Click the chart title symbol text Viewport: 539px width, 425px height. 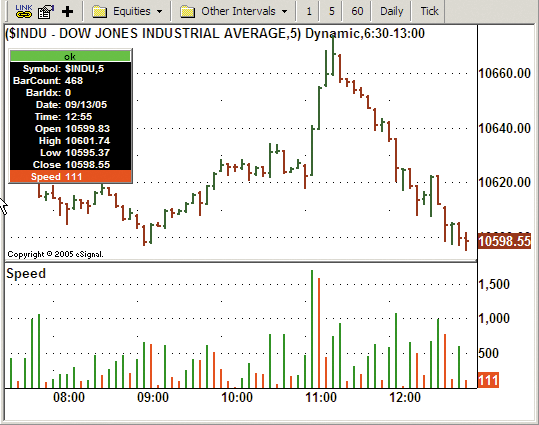[153, 34]
